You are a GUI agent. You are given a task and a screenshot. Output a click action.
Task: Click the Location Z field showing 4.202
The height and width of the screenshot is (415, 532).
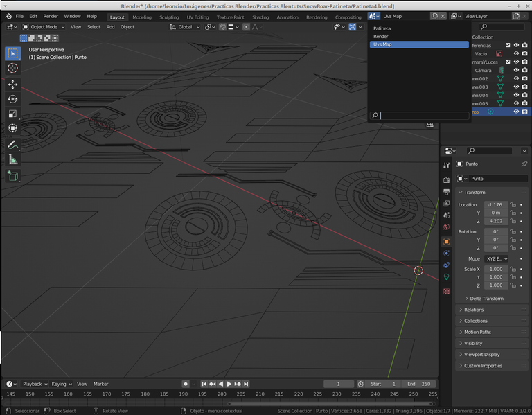tap(496, 221)
